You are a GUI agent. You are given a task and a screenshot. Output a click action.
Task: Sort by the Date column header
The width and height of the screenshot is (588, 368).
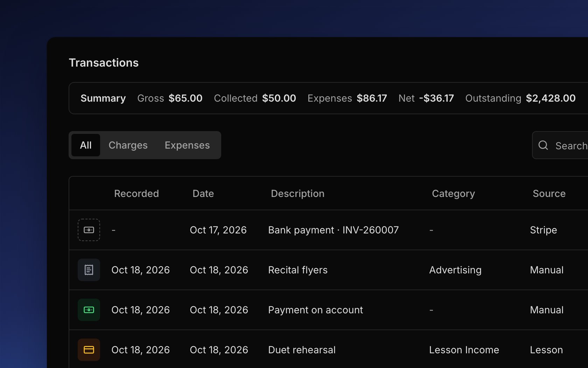[203, 193]
